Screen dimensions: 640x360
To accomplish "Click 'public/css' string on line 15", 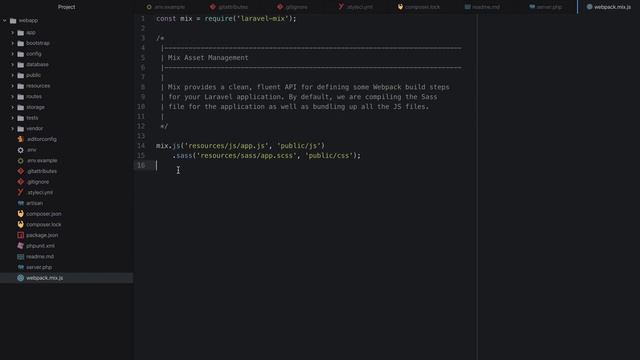I will point(329,156).
